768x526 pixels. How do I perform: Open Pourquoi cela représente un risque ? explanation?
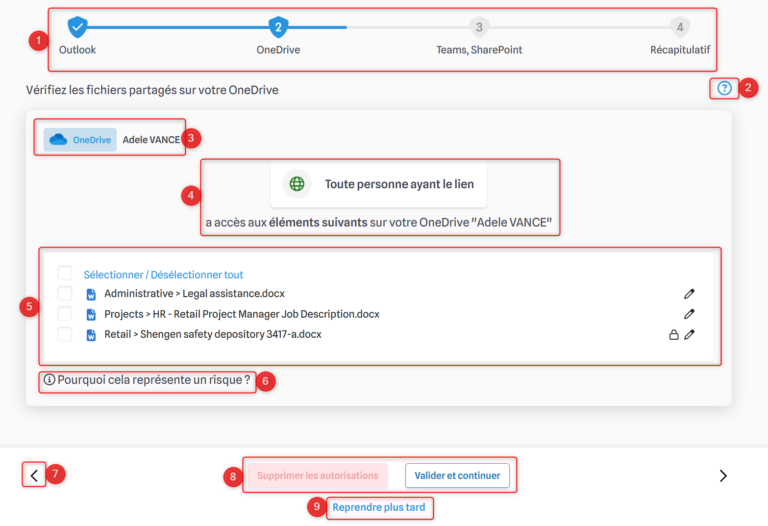pyautogui.click(x=154, y=380)
